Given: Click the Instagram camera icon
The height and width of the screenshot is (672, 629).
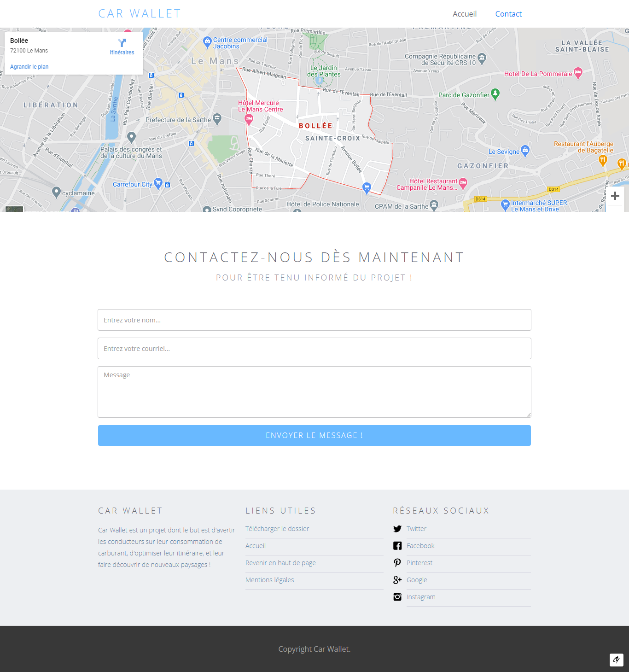Looking at the screenshot, I should coord(397,597).
